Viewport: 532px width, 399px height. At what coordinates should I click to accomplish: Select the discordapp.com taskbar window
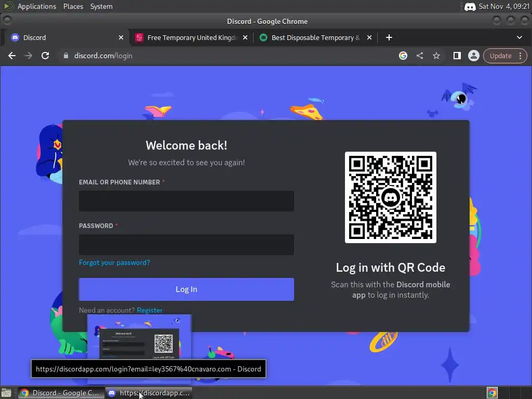[x=149, y=393]
